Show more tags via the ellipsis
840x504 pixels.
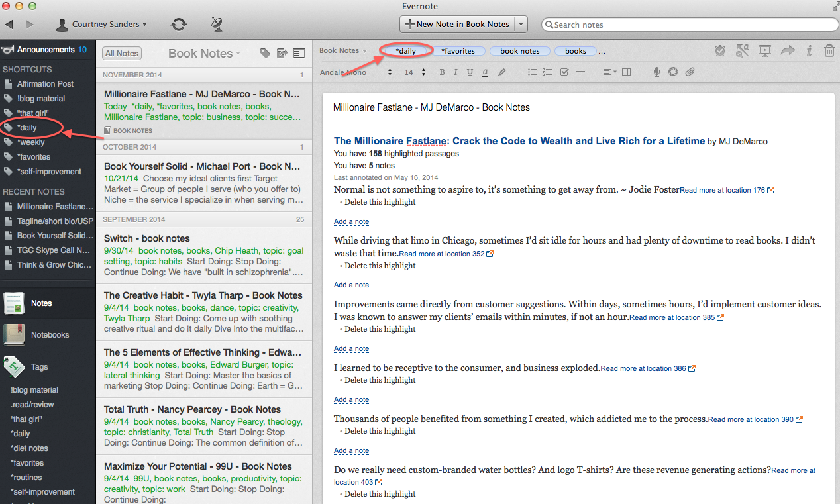[602, 51]
